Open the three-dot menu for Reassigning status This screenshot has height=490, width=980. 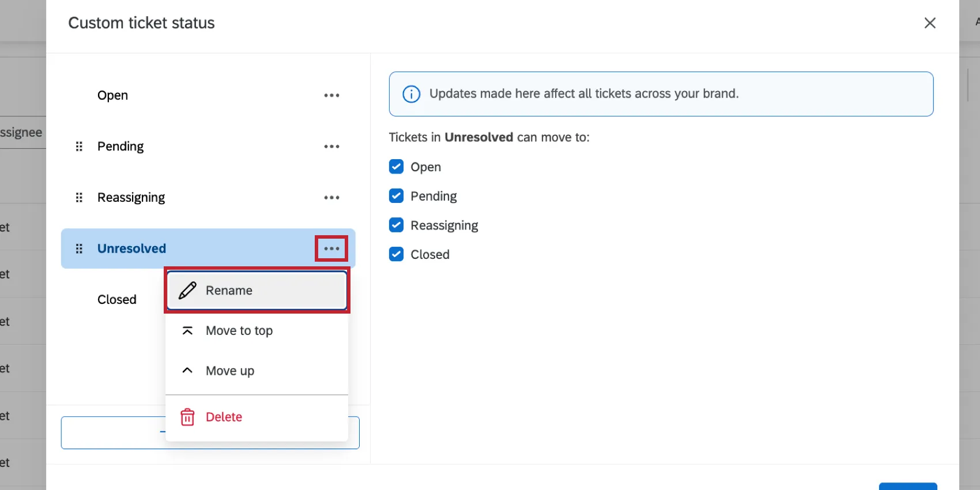(x=331, y=198)
